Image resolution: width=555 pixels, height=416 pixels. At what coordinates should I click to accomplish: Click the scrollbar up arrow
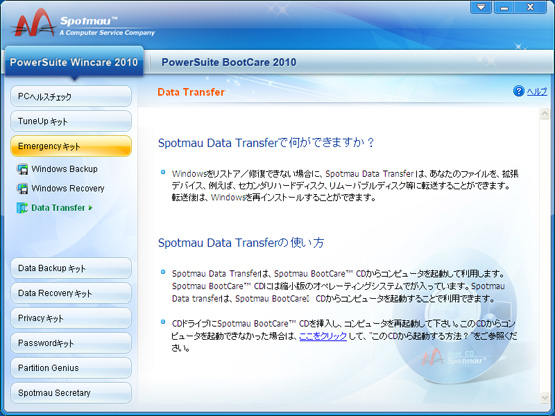[x=545, y=114]
